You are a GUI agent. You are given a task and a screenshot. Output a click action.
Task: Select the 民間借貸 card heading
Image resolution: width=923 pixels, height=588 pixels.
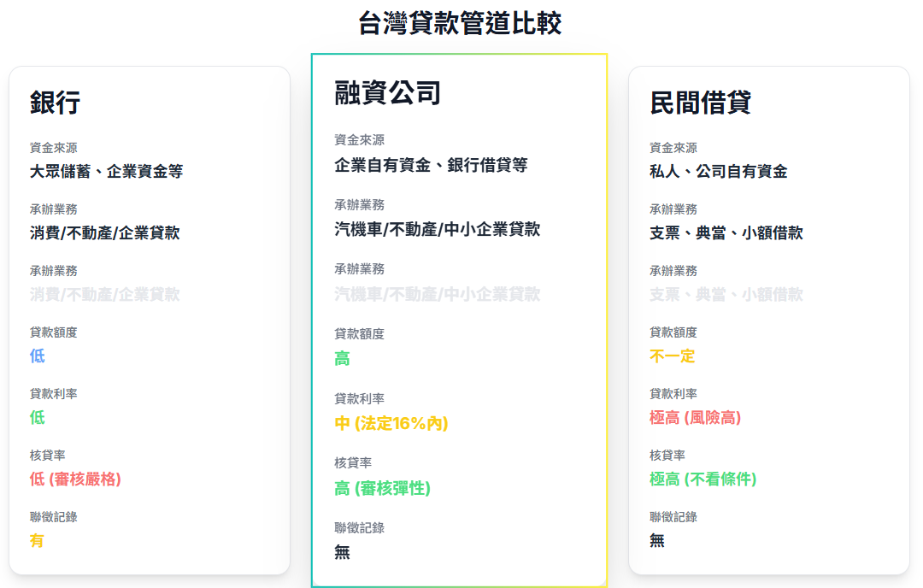point(700,103)
